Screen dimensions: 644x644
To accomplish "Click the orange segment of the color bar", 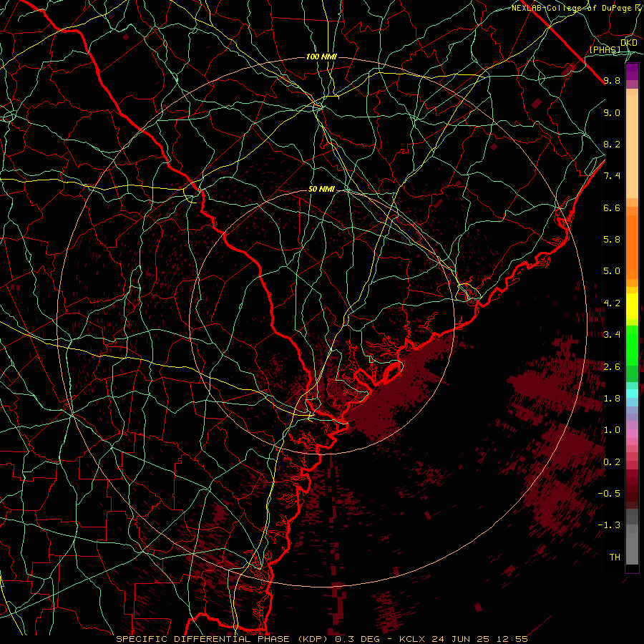I will tap(632, 246).
